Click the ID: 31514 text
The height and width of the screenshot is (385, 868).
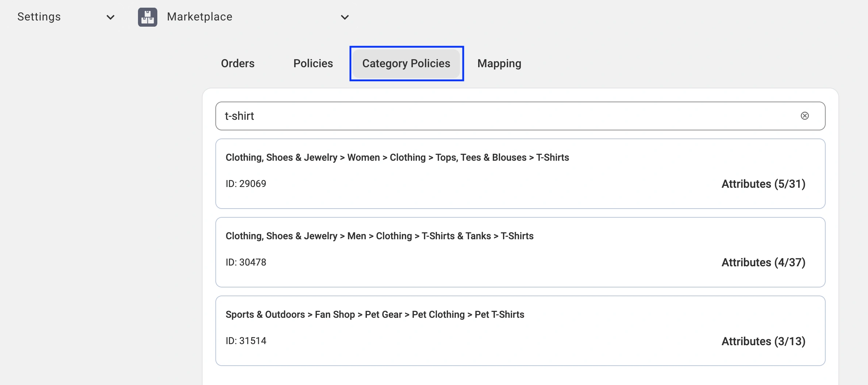246,341
